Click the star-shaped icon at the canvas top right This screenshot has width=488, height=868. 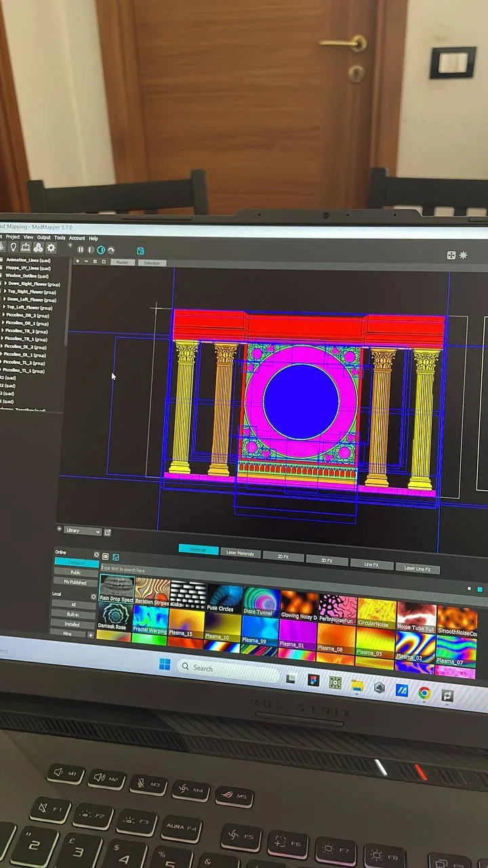pos(464,256)
